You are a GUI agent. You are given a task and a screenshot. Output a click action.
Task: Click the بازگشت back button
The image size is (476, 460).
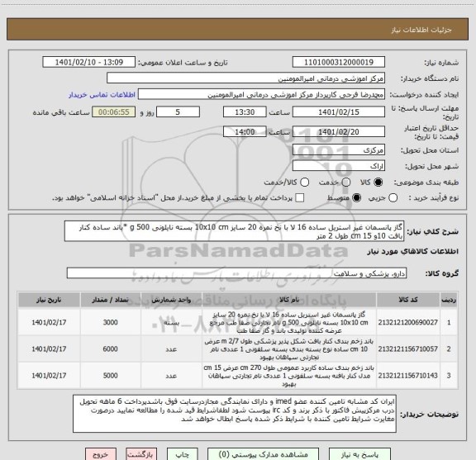click(x=141, y=454)
